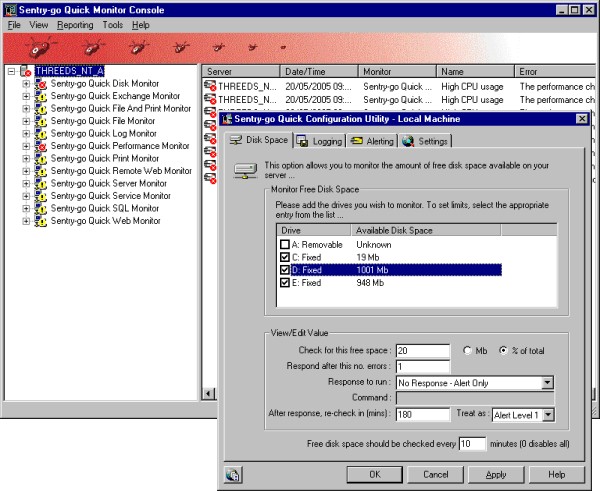600x491 pixels.
Task: Open the Treat as alert level dropdown
Action: point(548,415)
